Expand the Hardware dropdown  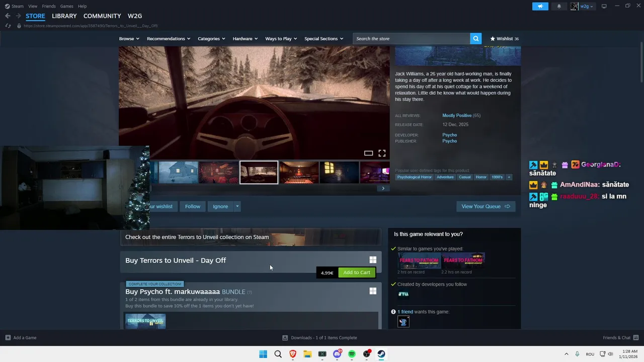tap(245, 39)
